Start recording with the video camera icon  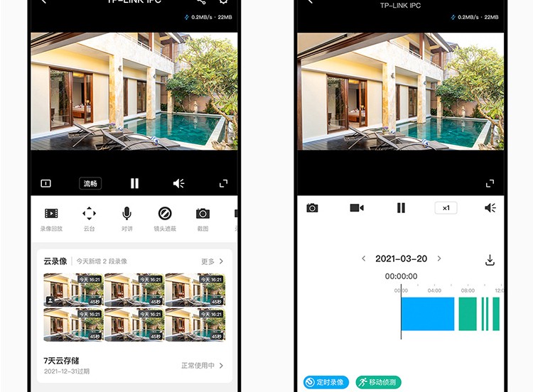[x=357, y=208]
